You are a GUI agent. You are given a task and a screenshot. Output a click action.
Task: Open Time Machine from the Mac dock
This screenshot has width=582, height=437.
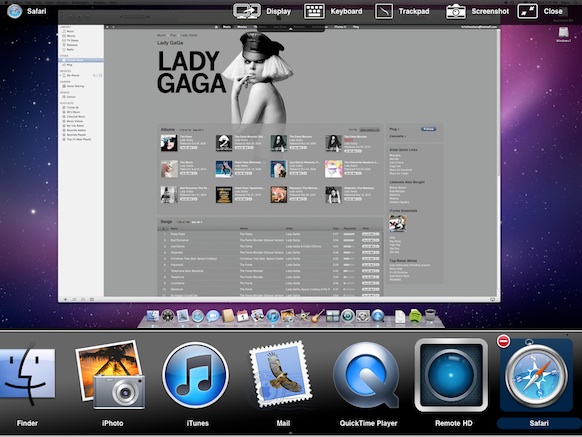point(348,316)
